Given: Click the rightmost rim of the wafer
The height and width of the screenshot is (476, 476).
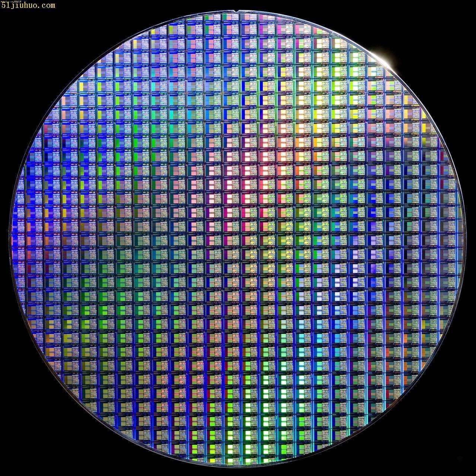Looking at the screenshot, I should pyautogui.click(x=465, y=238).
